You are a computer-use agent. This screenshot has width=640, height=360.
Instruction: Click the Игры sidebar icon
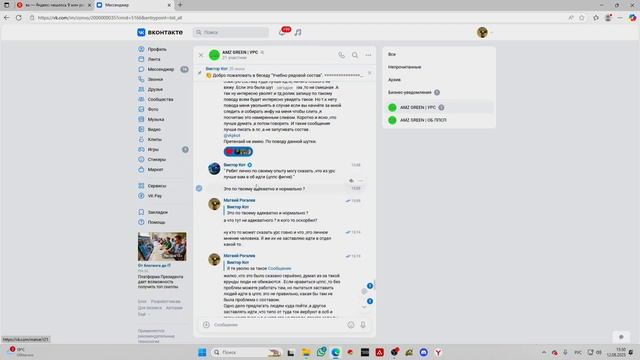pyautogui.click(x=141, y=149)
